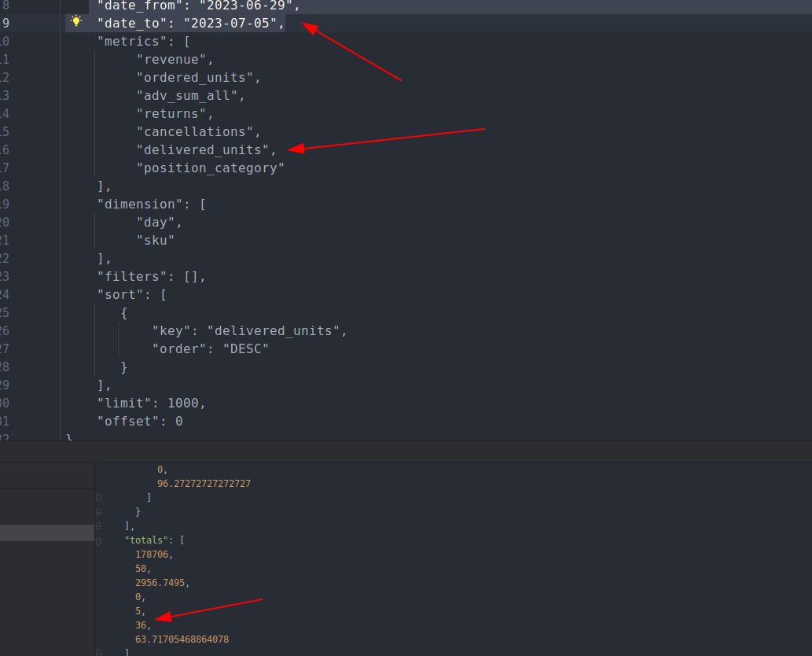
Task: Click the "filters" key
Action: [132, 277]
